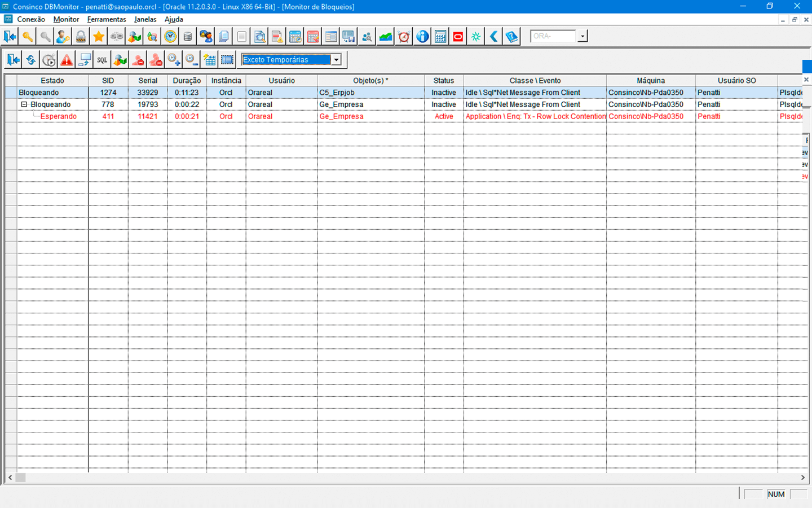Click the refresh arrows icon
This screenshot has height=508, width=812.
click(31, 60)
